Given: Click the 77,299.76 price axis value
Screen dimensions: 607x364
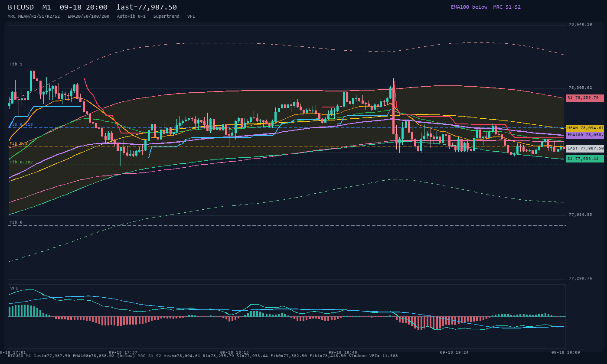Looking at the screenshot, I should point(580,278).
